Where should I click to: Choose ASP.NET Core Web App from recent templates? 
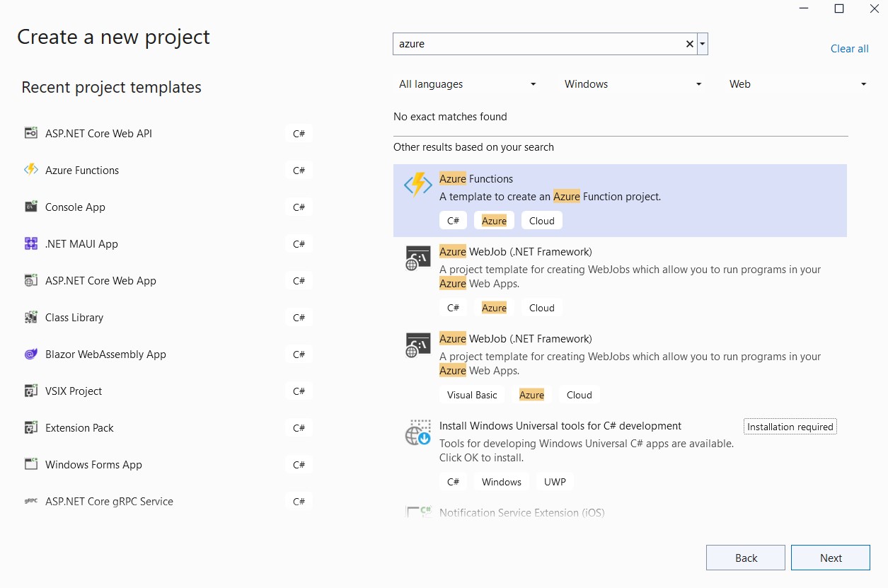coord(168,280)
